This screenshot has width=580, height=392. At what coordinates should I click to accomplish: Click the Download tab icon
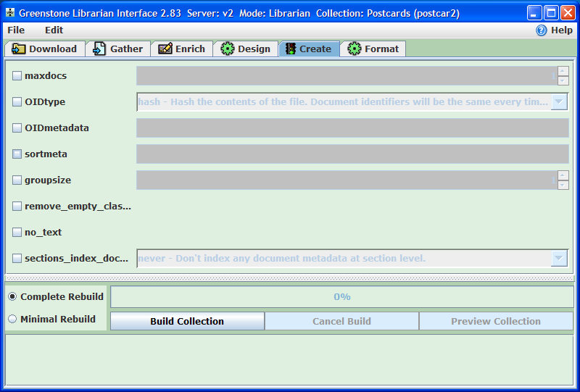pyautogui.click(x=19, y=49)
